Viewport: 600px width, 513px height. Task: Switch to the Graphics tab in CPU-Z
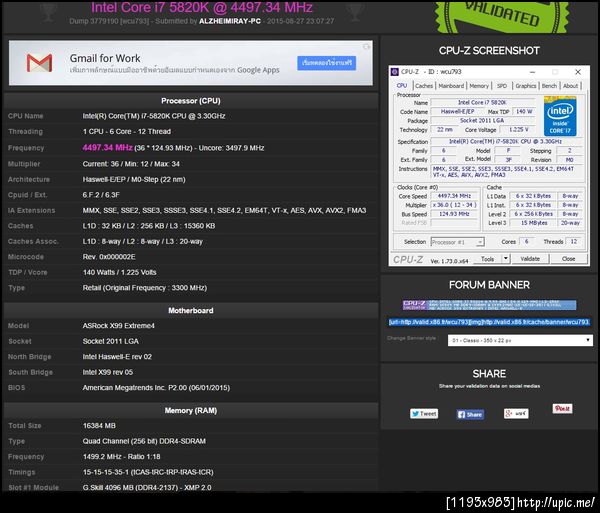[x=525, y=86]
